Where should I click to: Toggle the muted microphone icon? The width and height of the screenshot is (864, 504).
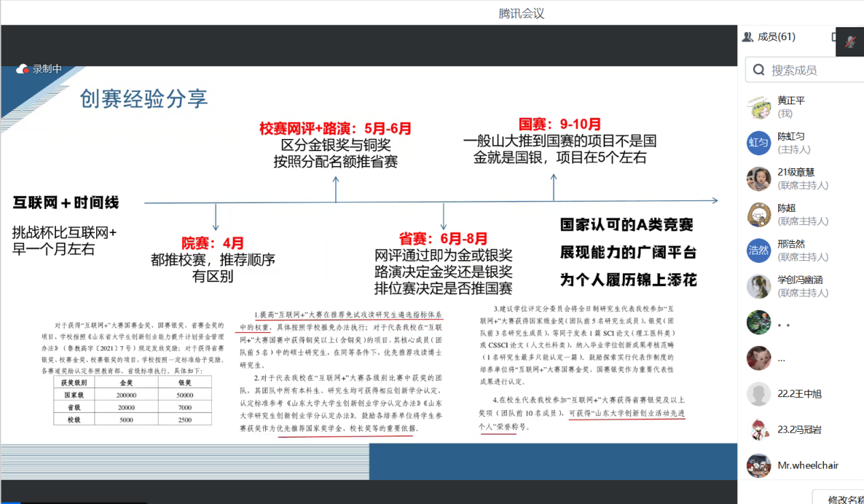tap(850, 42)
